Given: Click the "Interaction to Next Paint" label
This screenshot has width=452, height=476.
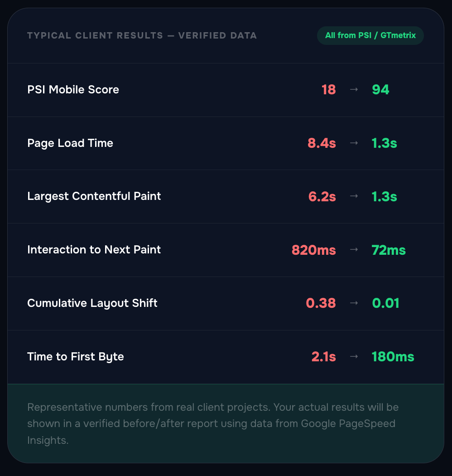Looking at the screenshot, I should 94,250.
